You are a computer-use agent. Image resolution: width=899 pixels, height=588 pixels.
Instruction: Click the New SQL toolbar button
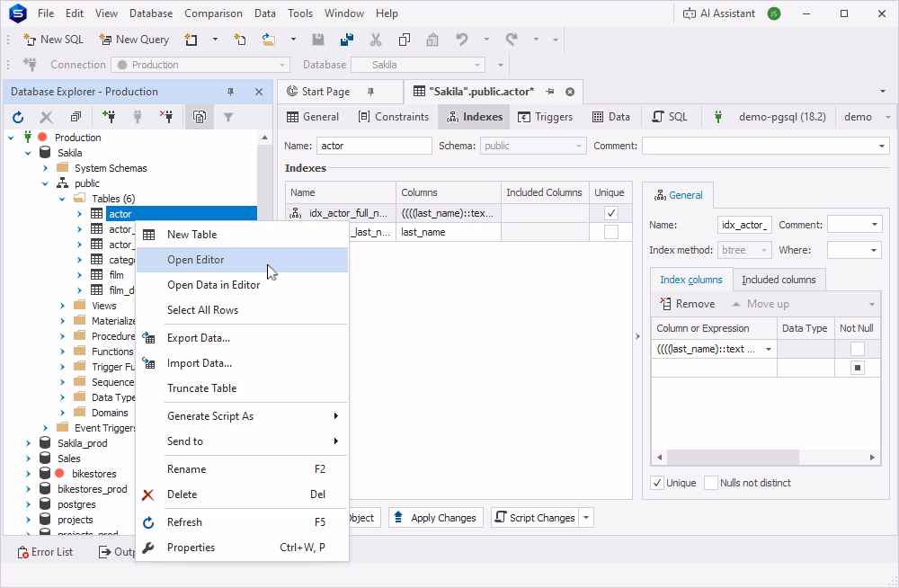coord(53,40)
